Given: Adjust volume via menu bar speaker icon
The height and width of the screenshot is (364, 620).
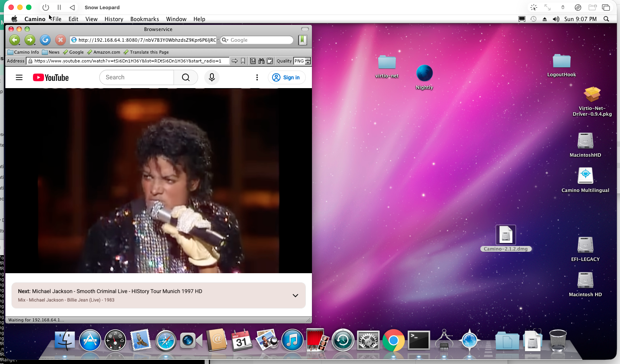Looking at the screenshot, I should click(x=556, y=19).
